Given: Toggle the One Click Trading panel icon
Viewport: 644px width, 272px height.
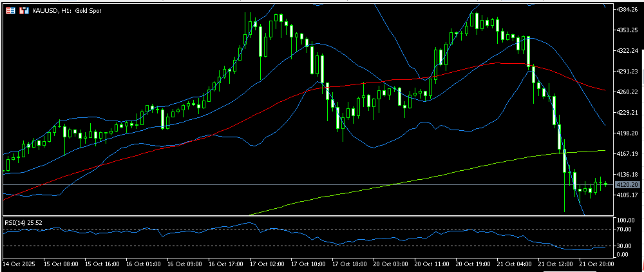Looking at the screenshot, I should [x=24, y=11].
